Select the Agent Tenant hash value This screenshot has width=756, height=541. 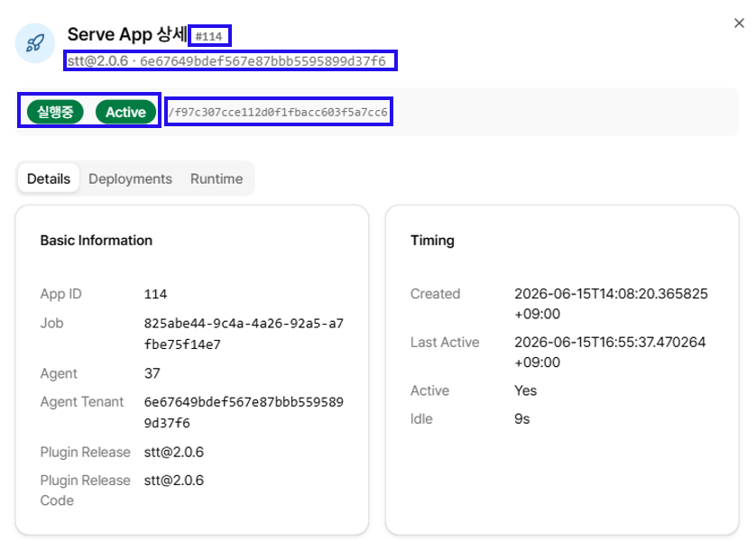point(244,412)
